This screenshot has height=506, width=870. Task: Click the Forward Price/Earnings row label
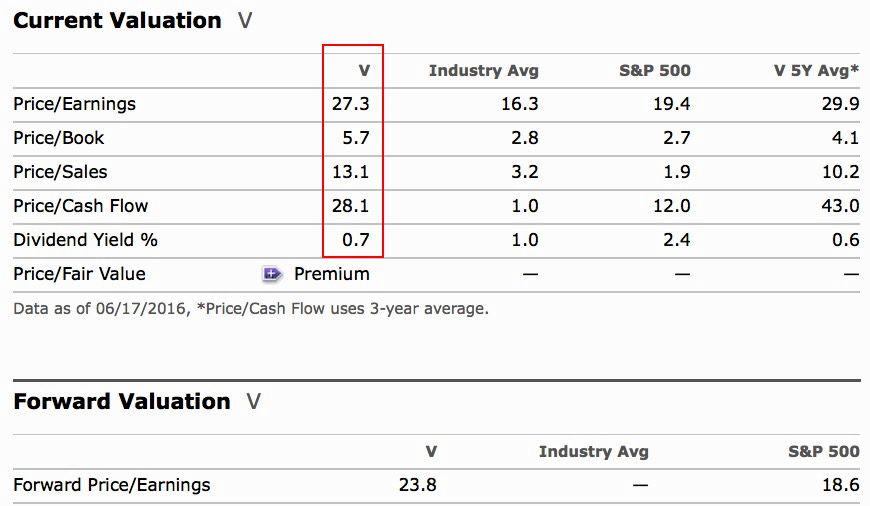tap(112, 485)
